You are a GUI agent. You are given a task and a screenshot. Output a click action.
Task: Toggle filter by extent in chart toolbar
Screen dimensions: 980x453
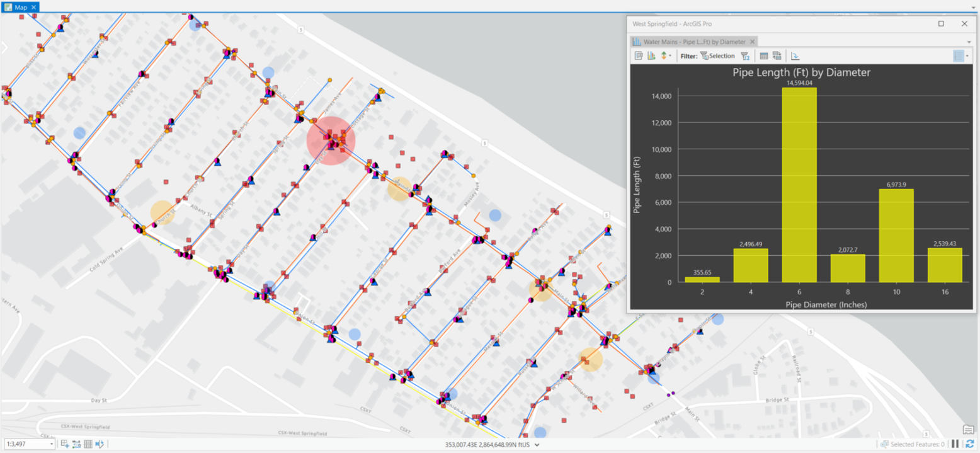746,55
